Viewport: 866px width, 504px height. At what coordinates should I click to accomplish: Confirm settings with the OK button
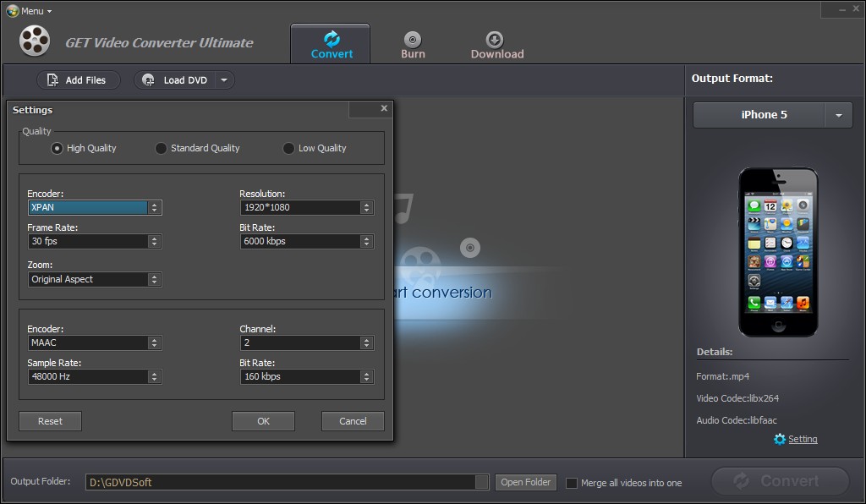point(264,421)
